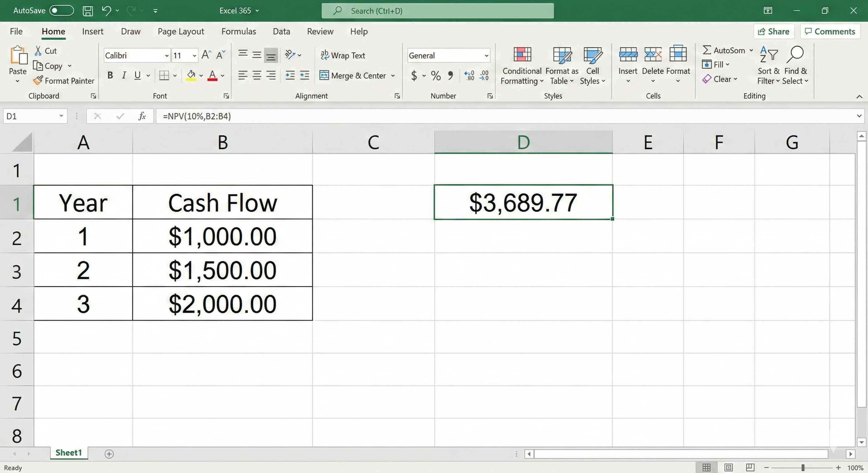Click the Format as Table icon

[x=562, y=55]
